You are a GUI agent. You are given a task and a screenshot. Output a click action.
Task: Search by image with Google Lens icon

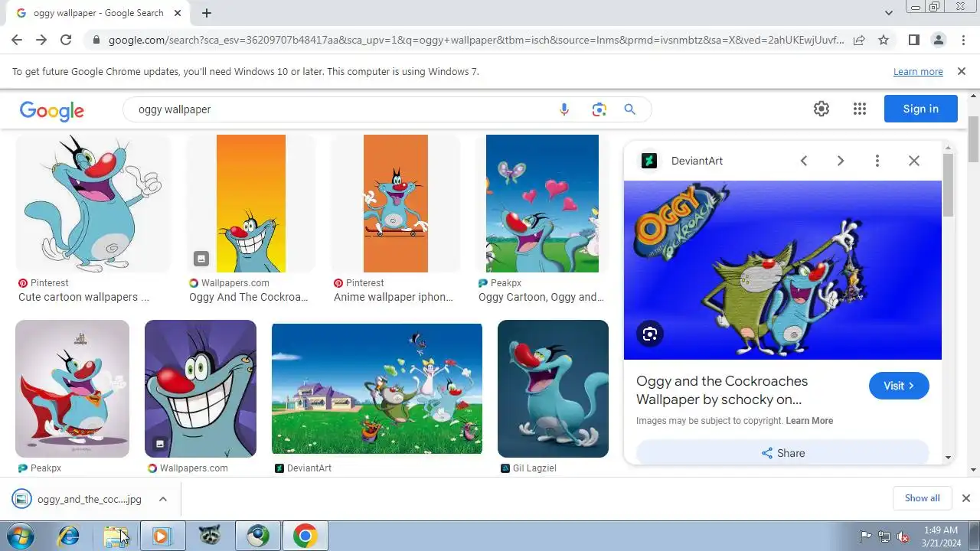point(599,109)
